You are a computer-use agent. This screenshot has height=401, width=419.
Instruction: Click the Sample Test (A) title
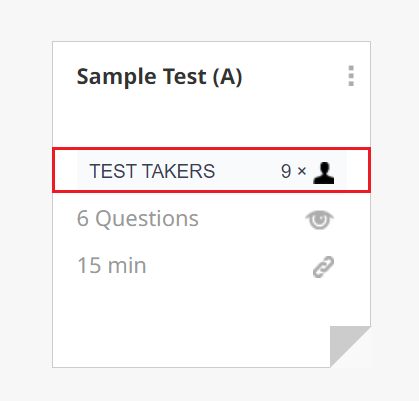(x=159, y=77)
